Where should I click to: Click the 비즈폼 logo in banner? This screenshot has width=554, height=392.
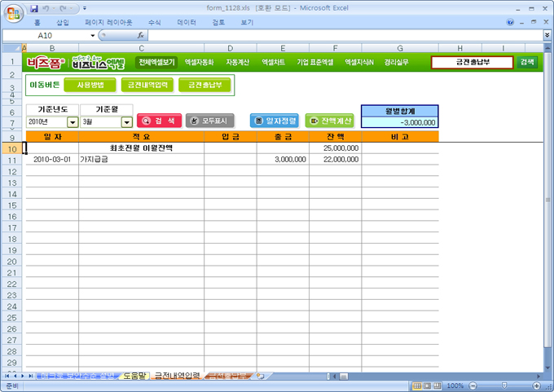pos(46,63)
